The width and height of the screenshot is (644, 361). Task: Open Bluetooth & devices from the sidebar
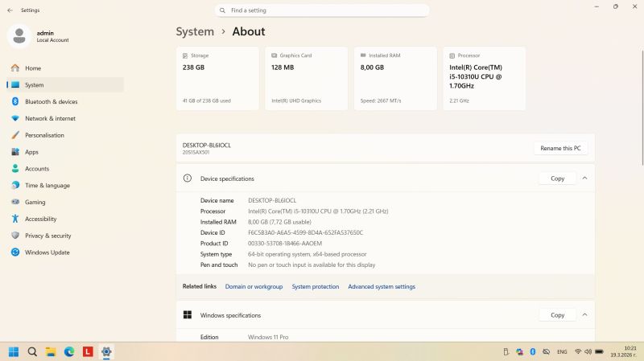pyautogui.click(x=51, y=102)
